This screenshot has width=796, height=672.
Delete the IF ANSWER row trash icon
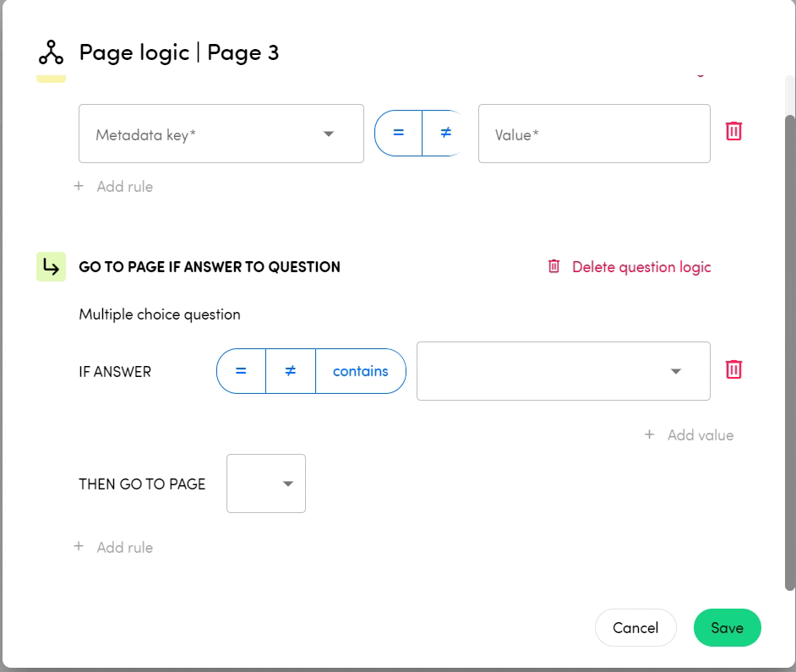coord(733,370)
